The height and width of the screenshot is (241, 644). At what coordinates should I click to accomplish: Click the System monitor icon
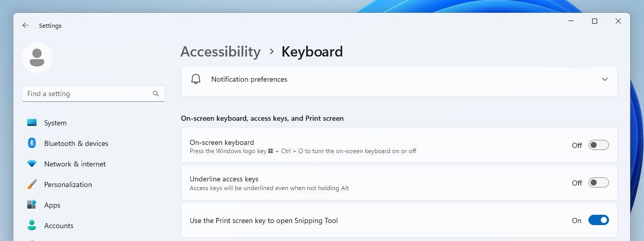32,123
